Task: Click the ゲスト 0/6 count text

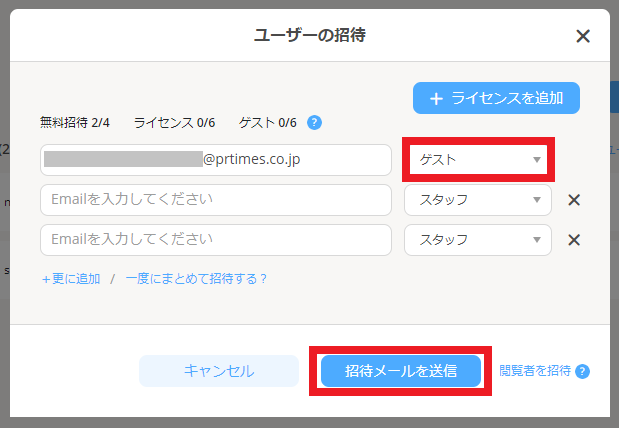Action: click(268, 122)
